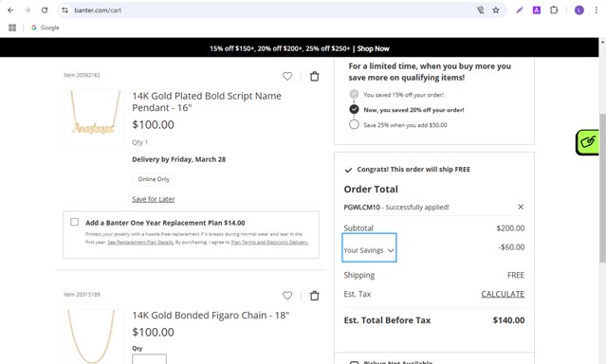Open site information icon in address bar

click(x=64, y=10)
